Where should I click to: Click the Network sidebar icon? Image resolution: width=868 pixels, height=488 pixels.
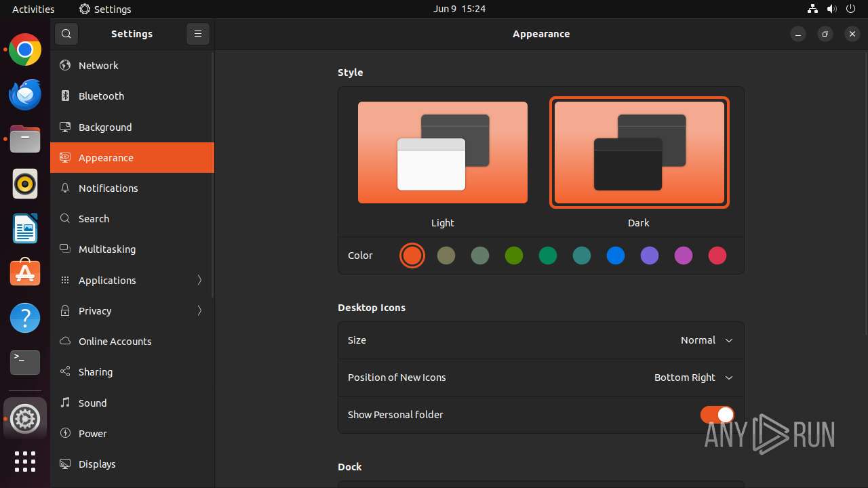pyautogui.click(x=65, y=66)
